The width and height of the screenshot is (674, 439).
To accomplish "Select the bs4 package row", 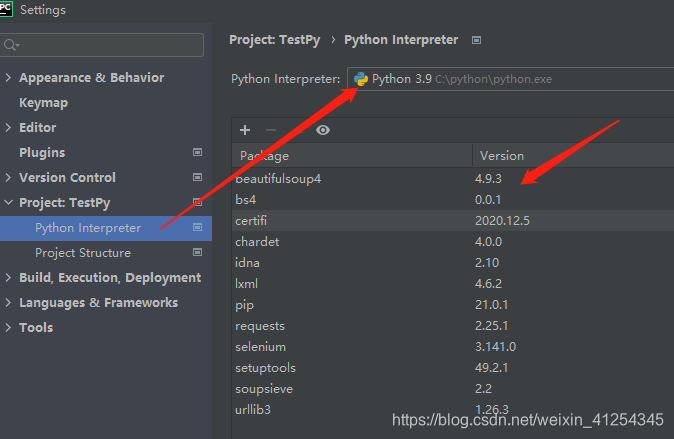I will point(453,200).
